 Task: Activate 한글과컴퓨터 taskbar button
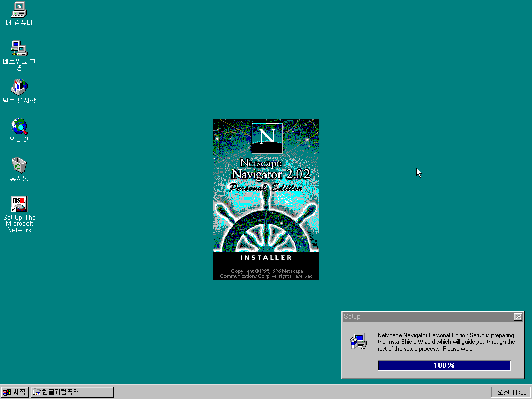click(x=72, y=392)
